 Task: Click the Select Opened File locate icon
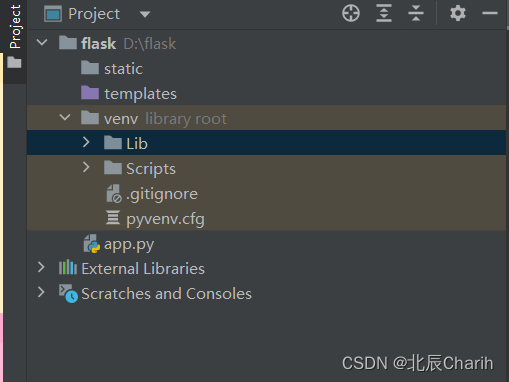tap(351, 14)
